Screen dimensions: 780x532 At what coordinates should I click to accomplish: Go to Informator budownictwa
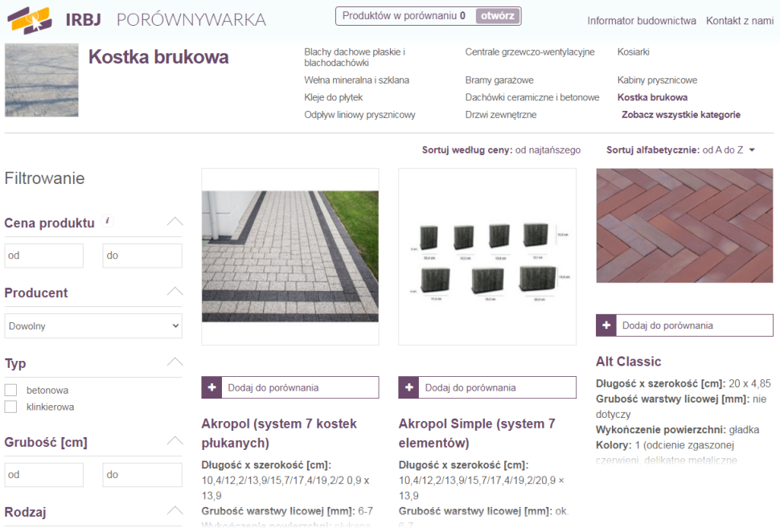click(641, 21)
